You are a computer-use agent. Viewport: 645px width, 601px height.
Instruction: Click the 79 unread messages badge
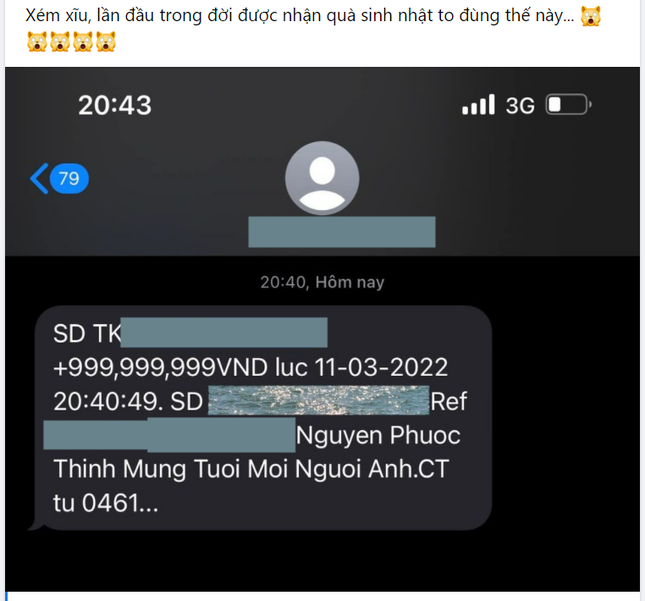tap(69, 179)
